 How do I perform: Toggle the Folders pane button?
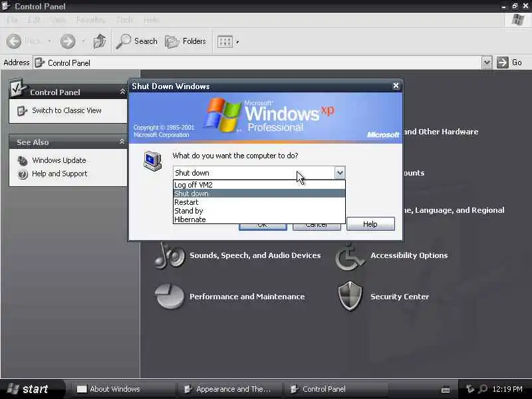tap(186, 41)
